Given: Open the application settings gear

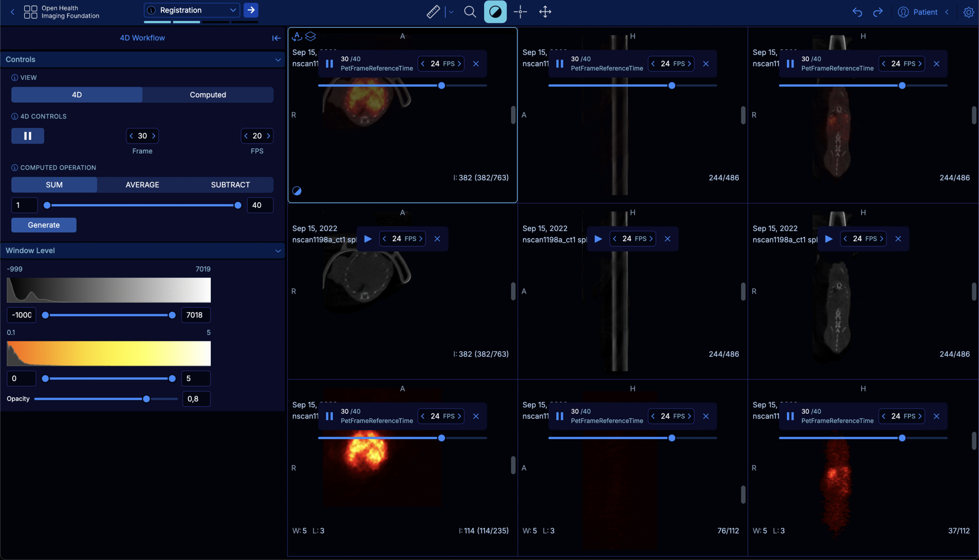Looking at the screenshot, I should (968, 12).
